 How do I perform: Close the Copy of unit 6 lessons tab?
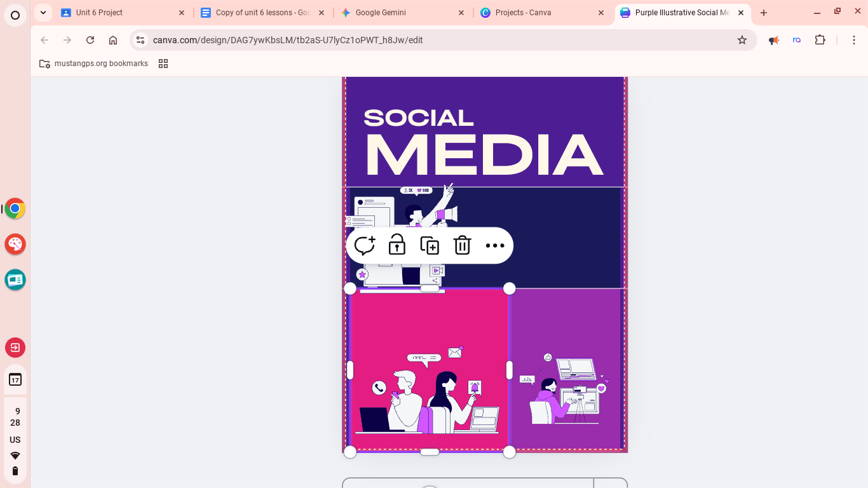pyautogui.click(x=322, y=13)
